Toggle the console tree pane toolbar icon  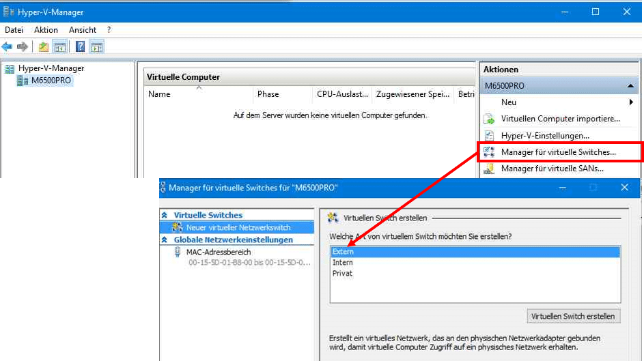click(x=60, y=47)
